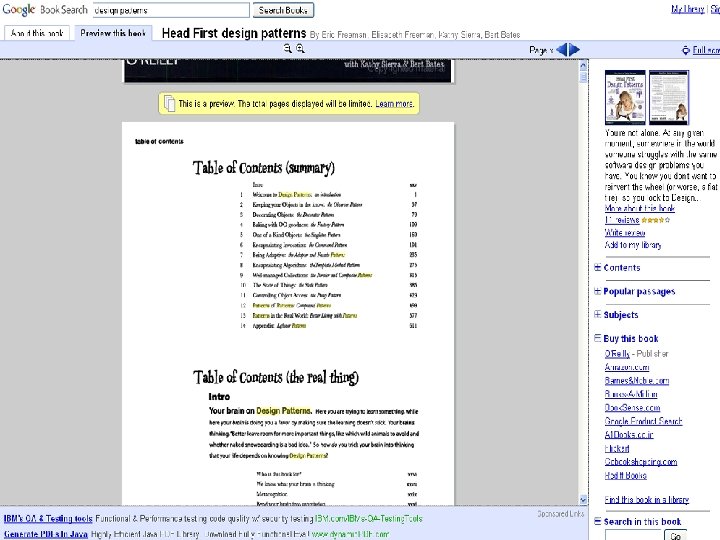Open the Cchookshopping.com link
Screen dimensions: 720x540
pyautogui.click(x=641, y=462)
